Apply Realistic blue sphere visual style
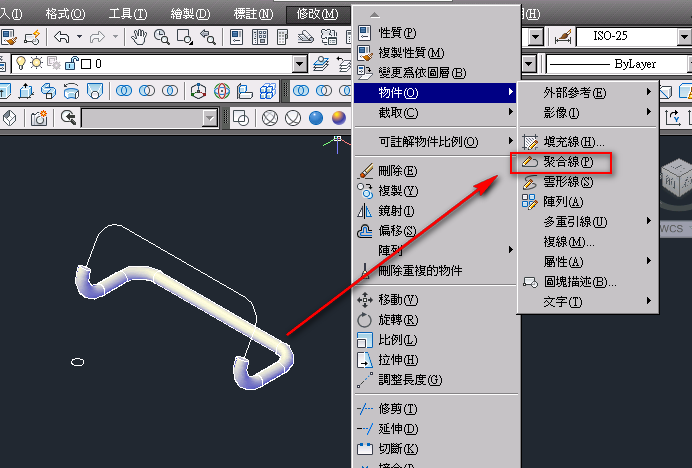Screen dimensions: 692x468 point(316,118)
